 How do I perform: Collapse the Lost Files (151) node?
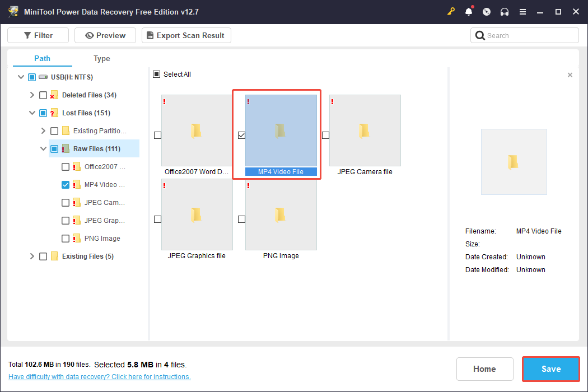(32, 113)
